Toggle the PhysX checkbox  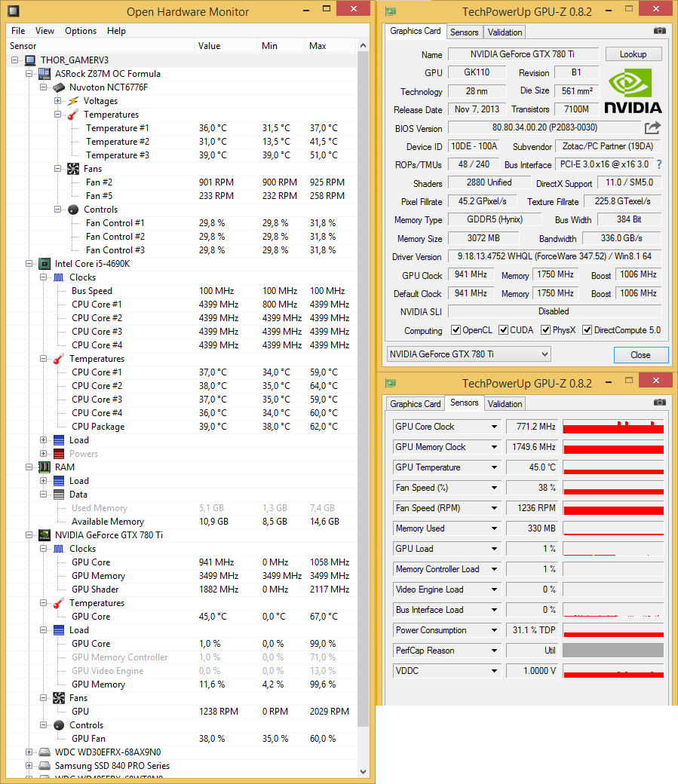[545, 330]
